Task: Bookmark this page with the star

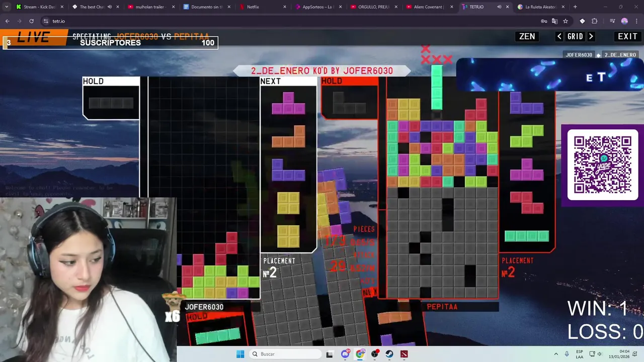Action: point(566,21)
